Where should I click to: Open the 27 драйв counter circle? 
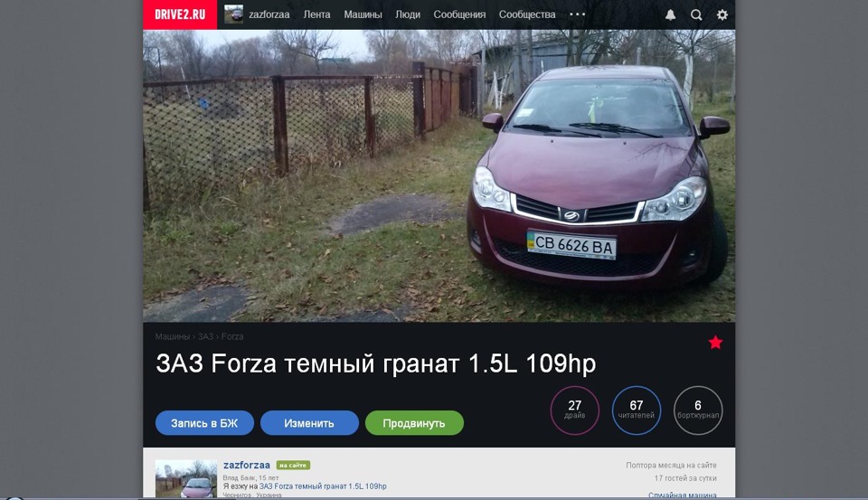[x=575, y=410]
